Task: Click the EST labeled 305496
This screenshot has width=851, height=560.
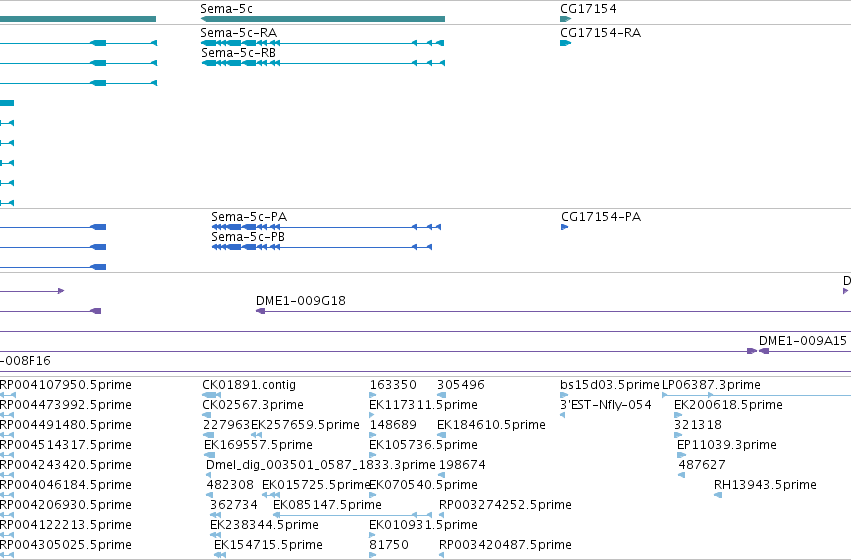Action: [461, 385]
